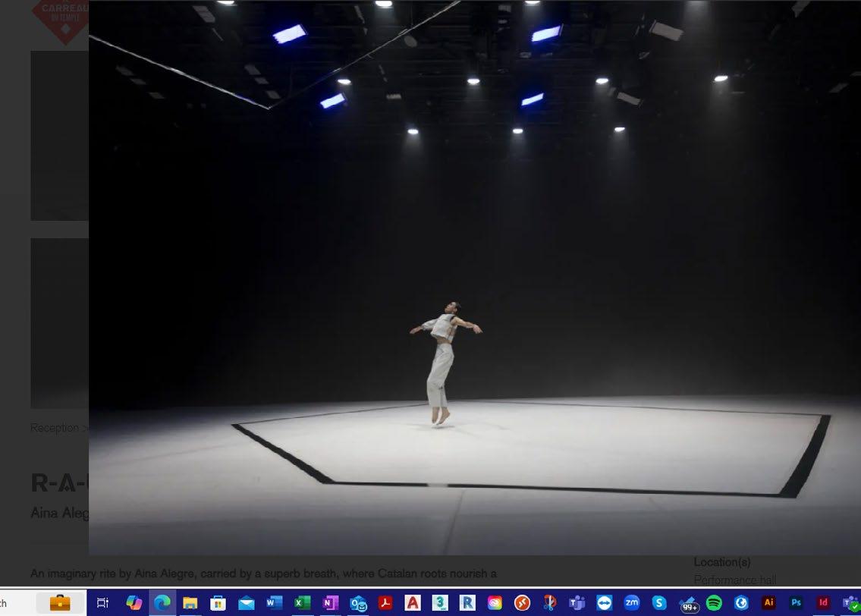This screenshot has height=616, width=861.
Task: Launch Outlook from the taskbar
Action: (358, 603)
